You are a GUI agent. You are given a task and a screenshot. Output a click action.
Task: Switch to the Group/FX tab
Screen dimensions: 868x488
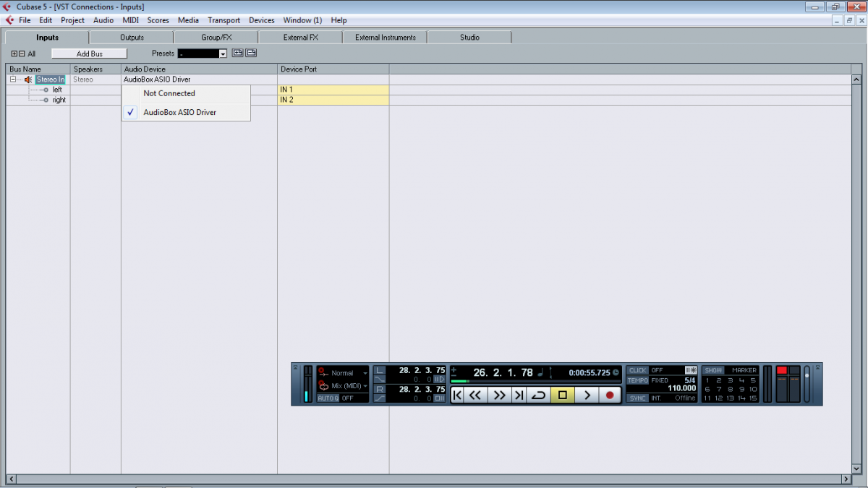(x=216, y=37)
